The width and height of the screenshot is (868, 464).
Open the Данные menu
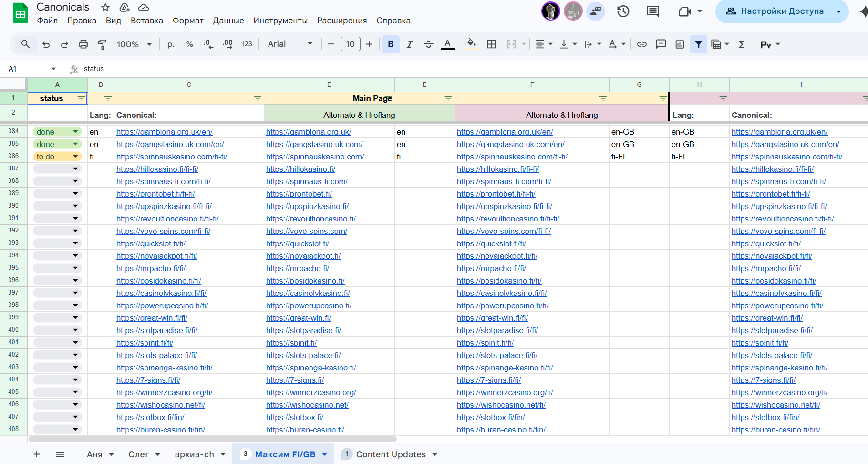228,21
